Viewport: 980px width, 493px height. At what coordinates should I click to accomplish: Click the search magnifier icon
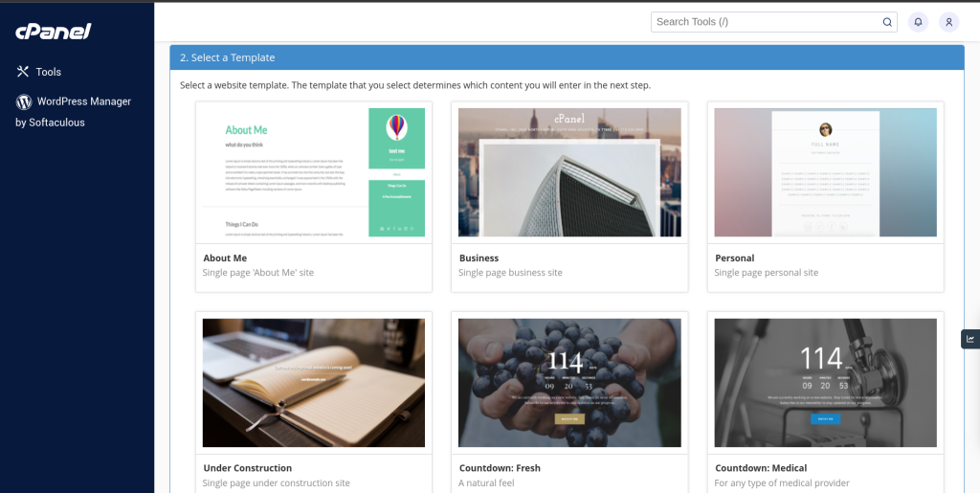pos(887,22)
